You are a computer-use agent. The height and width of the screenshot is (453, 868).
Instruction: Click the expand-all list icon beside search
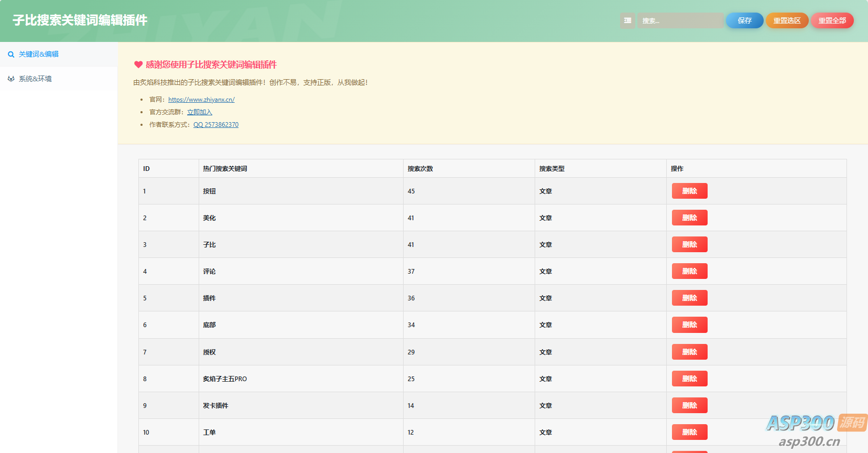point(627,20)
